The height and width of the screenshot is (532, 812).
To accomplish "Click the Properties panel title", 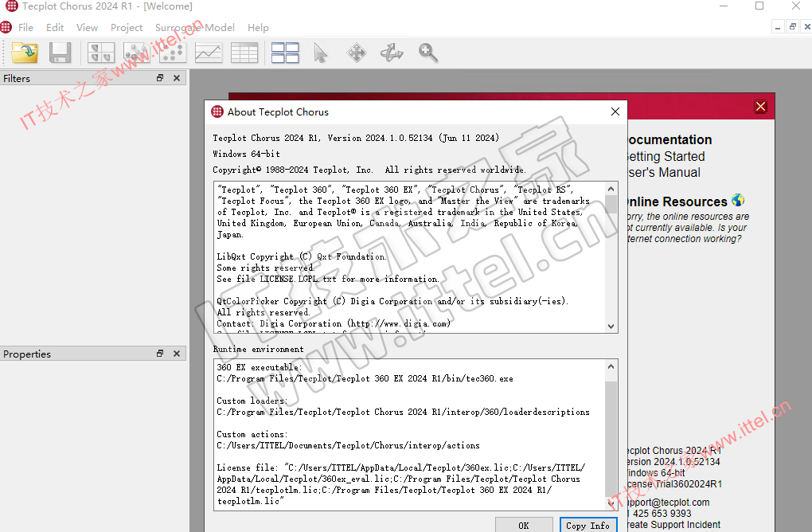I will coord(27,354).
